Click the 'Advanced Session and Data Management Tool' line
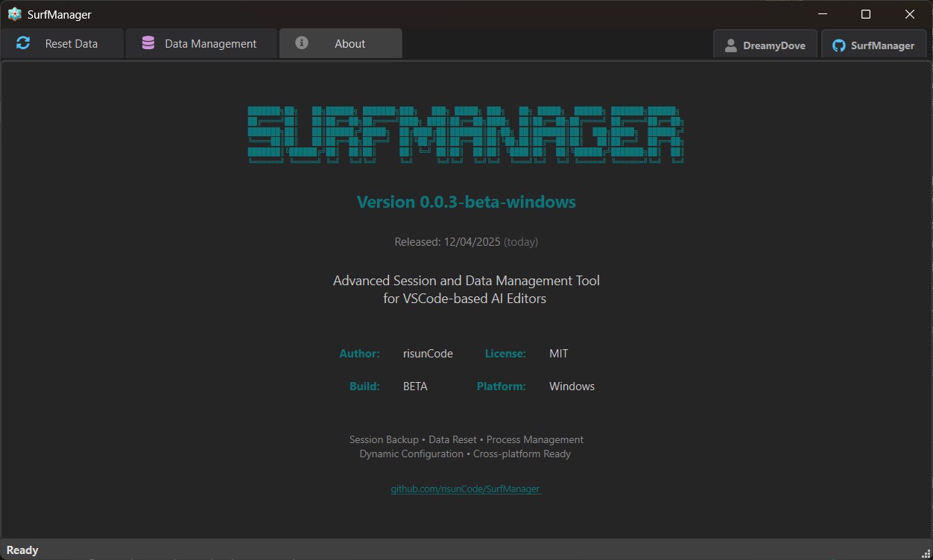 pos(466,281)
